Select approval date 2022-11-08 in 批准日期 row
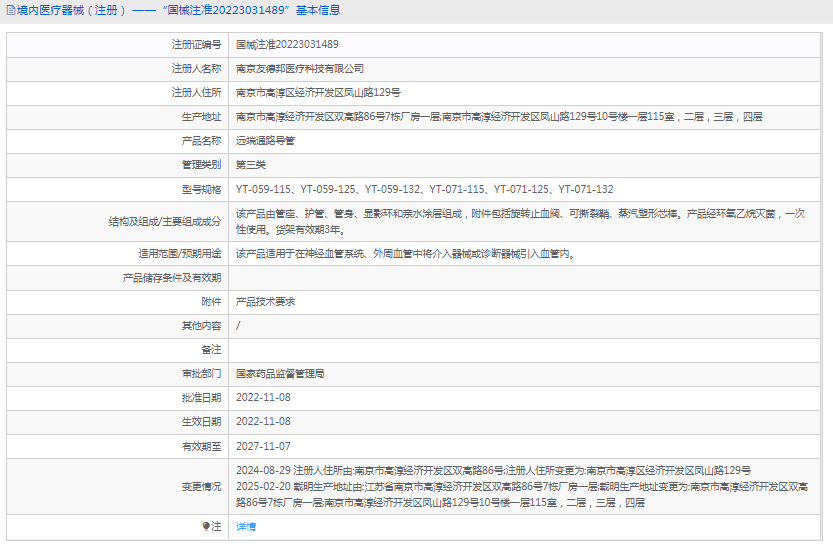833x546 pixels. point(263,397)
